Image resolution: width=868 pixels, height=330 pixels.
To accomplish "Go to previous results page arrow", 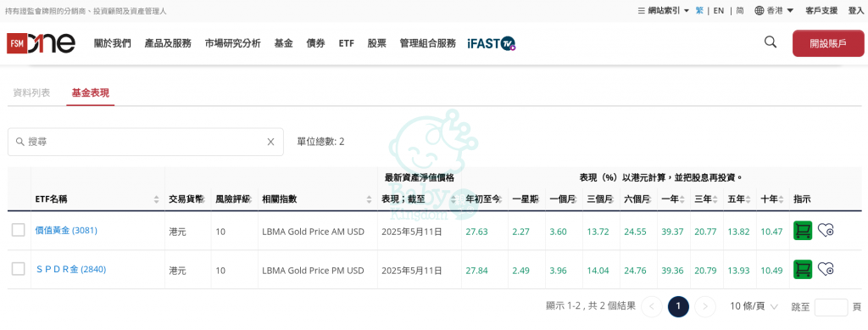I will click(652, 306).
